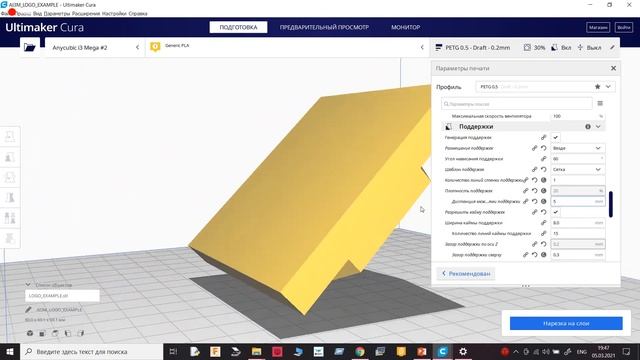This screenshot has width=640, height=360.
Task: Open file with the folder icon
Action: [29, 47]
